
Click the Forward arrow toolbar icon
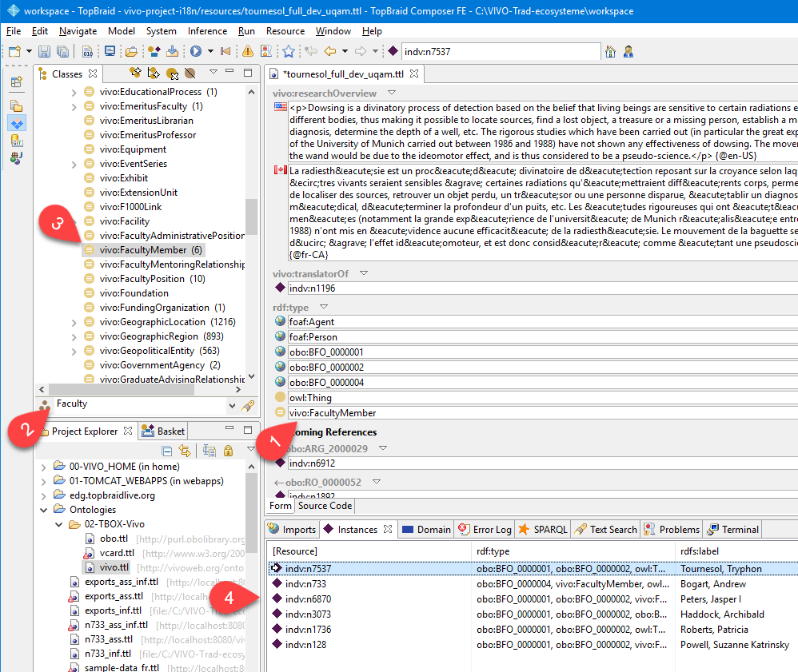tap(361, 51)
